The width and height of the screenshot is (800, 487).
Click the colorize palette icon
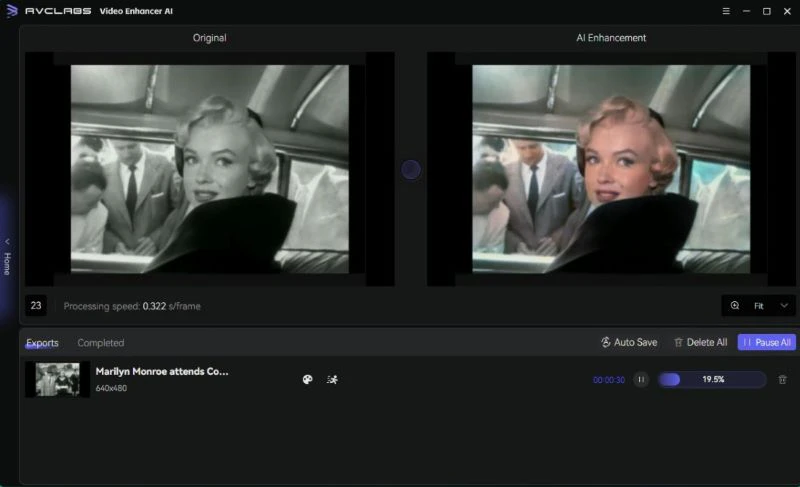[308, 379]
